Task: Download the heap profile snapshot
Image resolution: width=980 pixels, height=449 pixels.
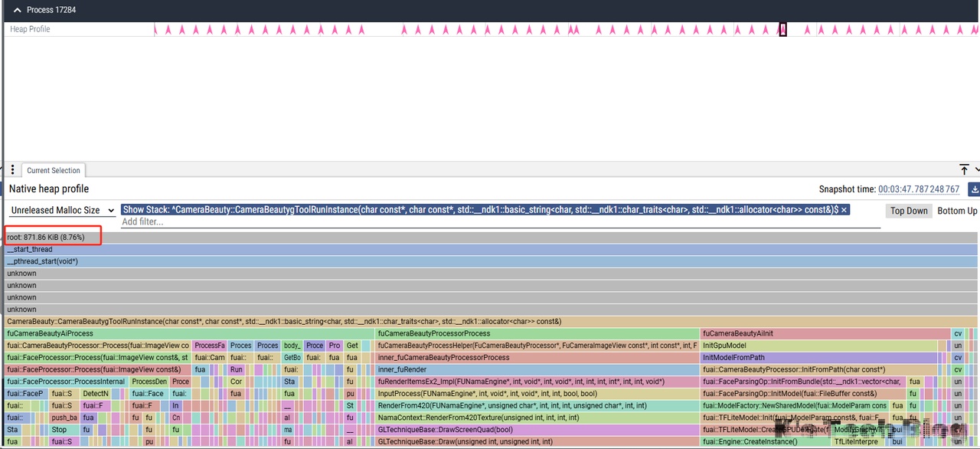Action: [974, 189]
